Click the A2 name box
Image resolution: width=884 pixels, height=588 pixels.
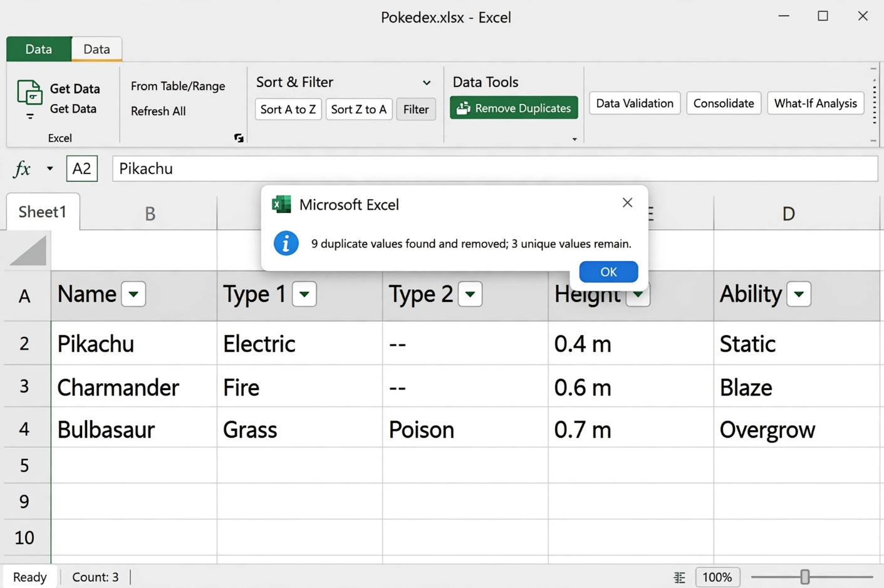pyautogui.click(x=82, y=168)
